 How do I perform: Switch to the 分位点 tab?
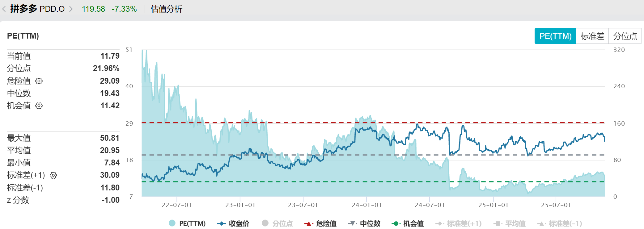point(625,36)
